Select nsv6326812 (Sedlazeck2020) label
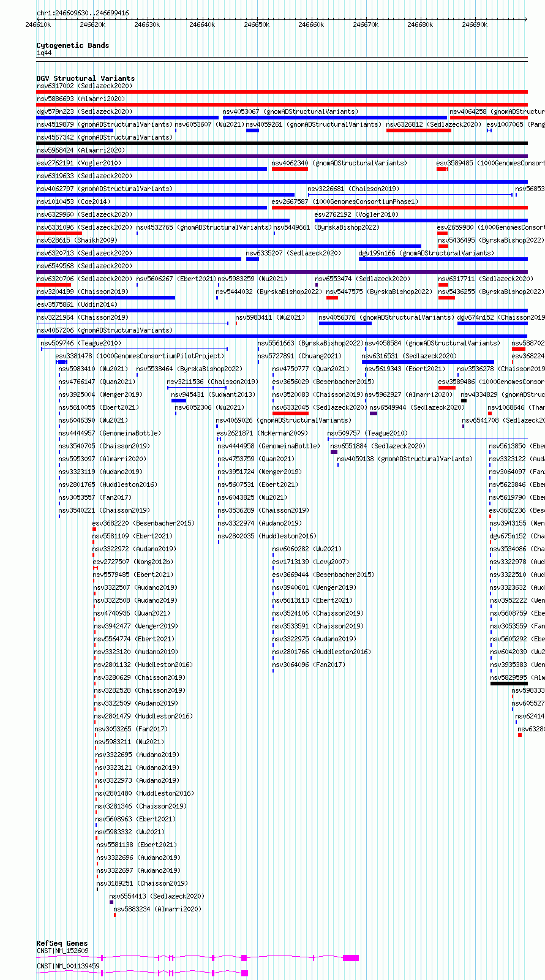Screen dimensions: 545x980 [434, 124]
